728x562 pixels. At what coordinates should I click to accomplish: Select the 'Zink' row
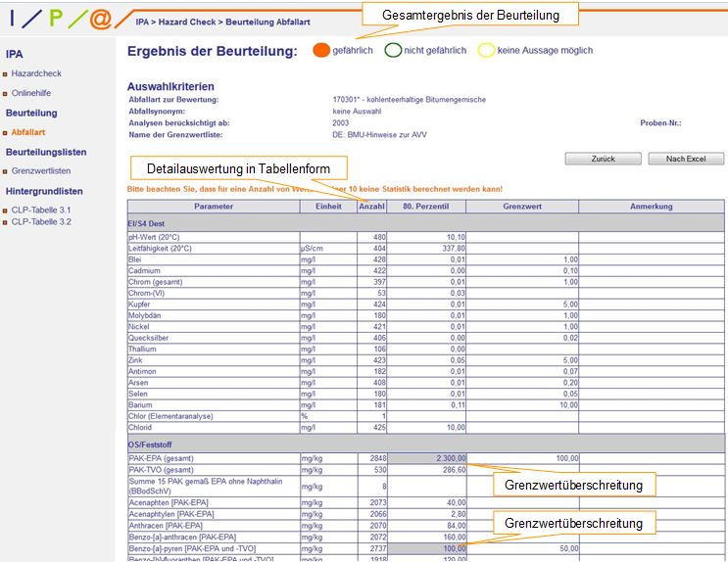(426, 360)
